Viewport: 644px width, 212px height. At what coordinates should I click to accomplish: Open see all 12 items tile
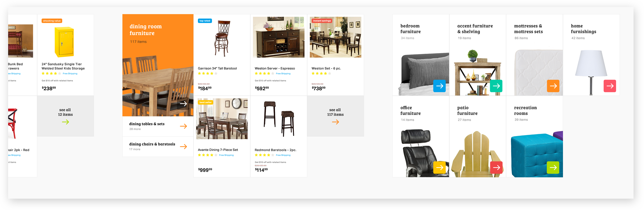pyautogui.click(x=65, y=116)
